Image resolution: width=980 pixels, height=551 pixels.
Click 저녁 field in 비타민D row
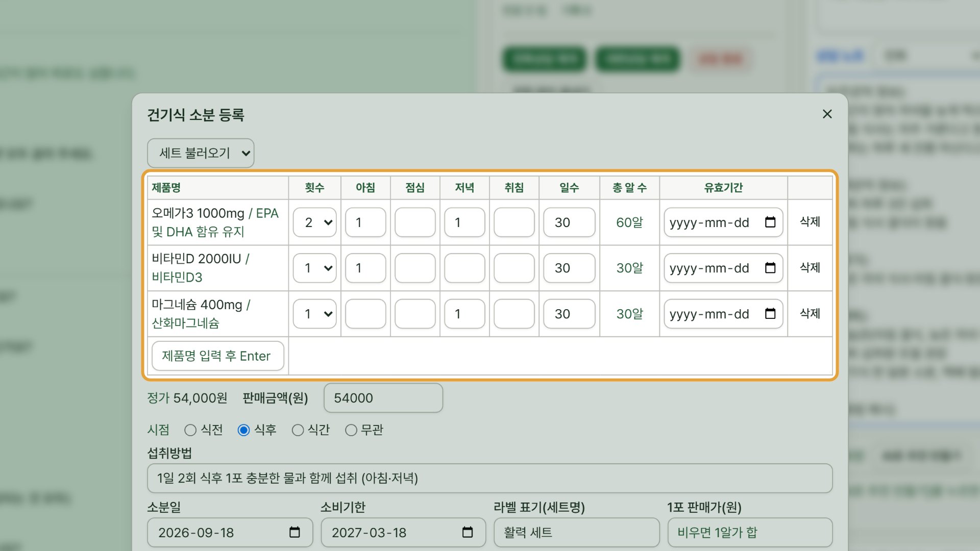[464, 268]
